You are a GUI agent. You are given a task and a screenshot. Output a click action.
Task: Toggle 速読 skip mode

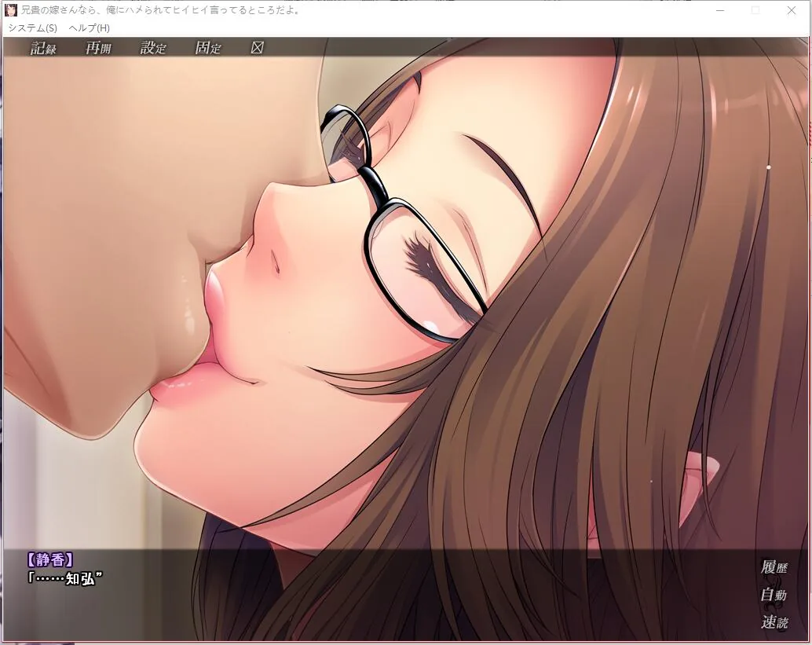(x=774, y=621)
